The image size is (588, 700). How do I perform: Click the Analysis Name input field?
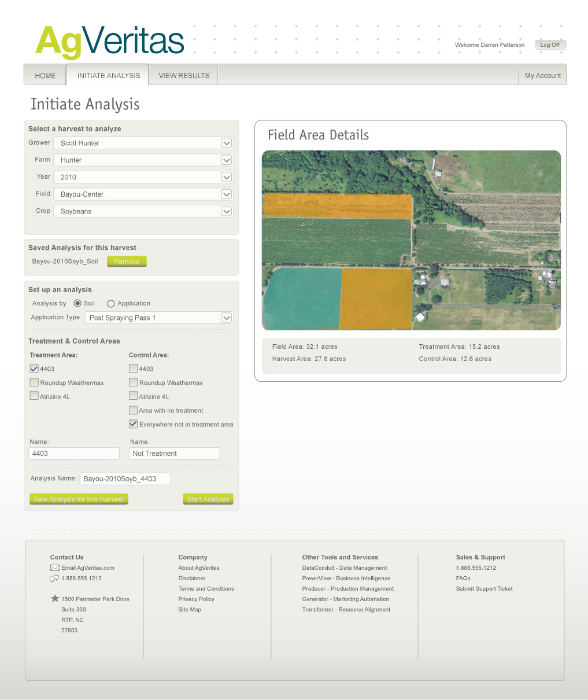(125, 478)
